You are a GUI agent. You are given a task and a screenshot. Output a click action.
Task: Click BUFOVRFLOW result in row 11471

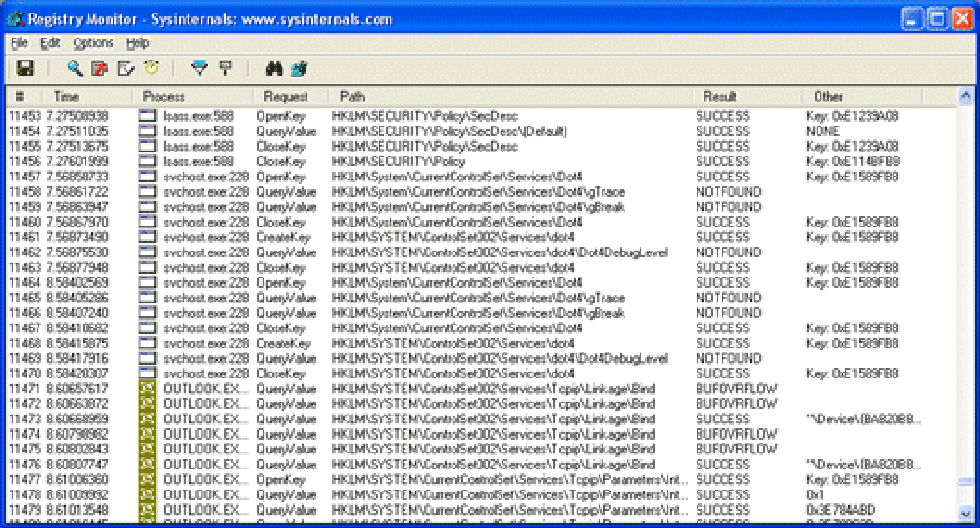[x=737, y=389]
